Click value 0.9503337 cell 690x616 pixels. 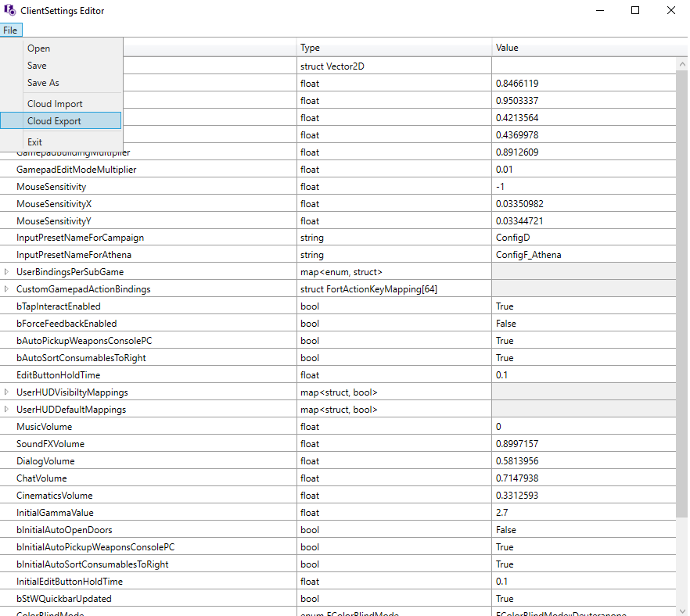tap(584, 100)
